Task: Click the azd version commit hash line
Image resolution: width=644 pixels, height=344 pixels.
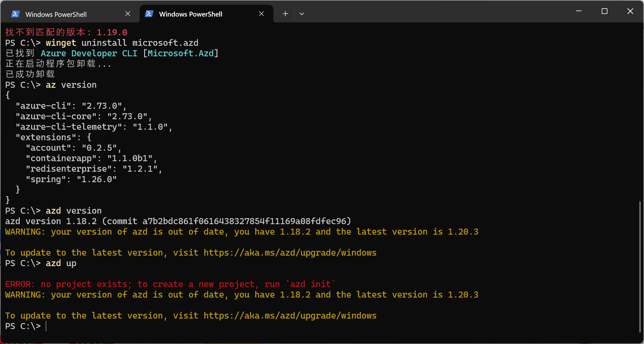Action: [178, 221]
